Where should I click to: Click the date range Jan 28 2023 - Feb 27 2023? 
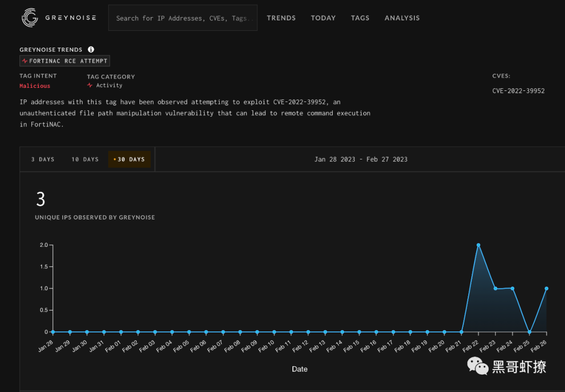click(360, 159)
